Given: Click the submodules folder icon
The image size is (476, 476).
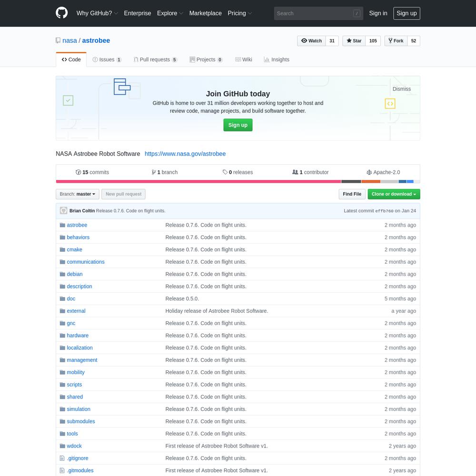Looking at the screenshot, I should coord(62,421).
